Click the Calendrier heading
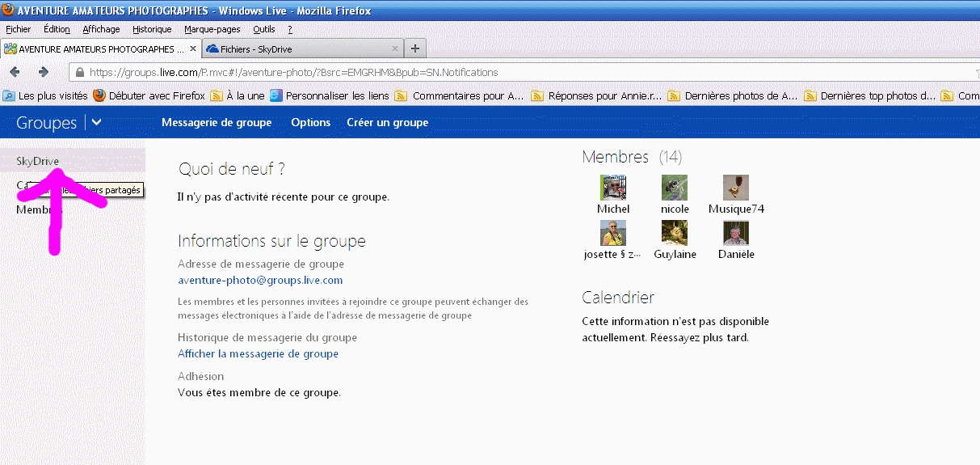 pos(618,298)
